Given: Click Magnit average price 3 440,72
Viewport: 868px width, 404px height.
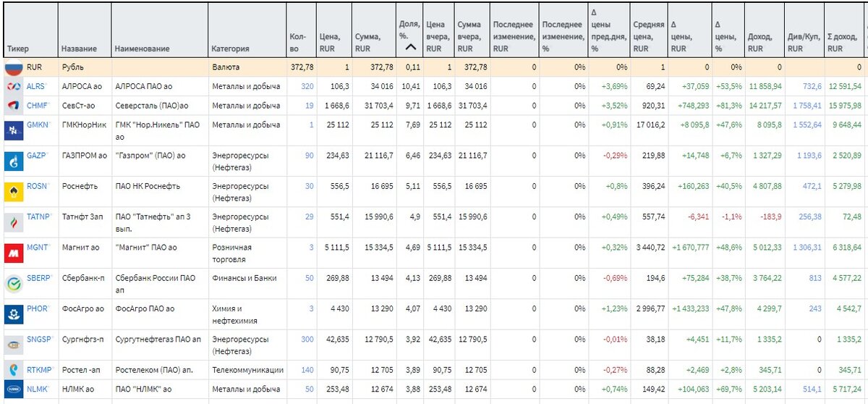Looking at the screenshot, I should tap(647, 247).
